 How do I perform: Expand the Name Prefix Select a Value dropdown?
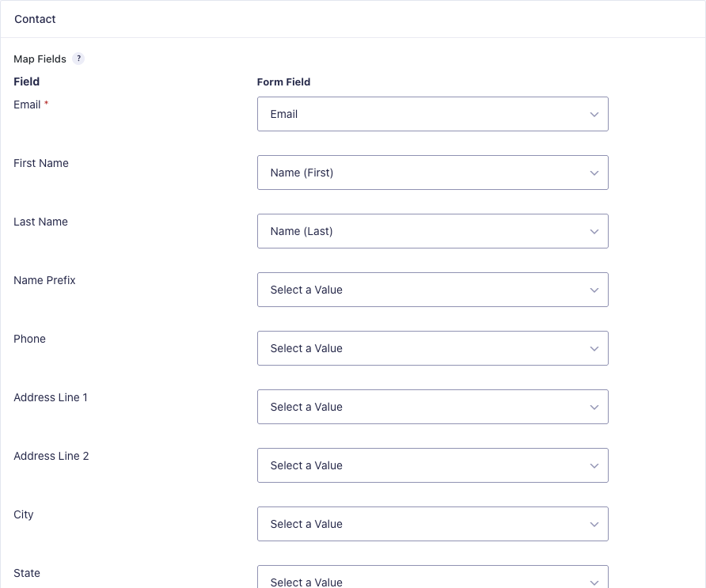(433, 290)
